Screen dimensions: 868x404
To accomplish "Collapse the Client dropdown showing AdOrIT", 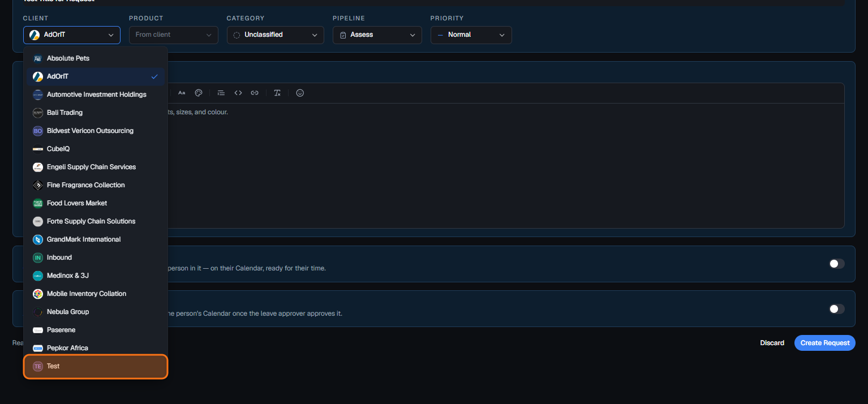I will (x=72, y=35).
